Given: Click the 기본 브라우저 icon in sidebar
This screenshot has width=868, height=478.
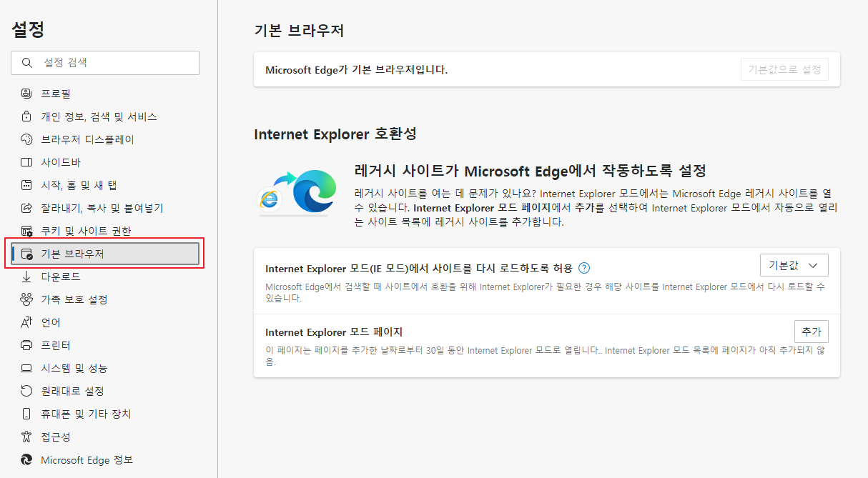Looking at the screenshot, I should pos(27,254).
